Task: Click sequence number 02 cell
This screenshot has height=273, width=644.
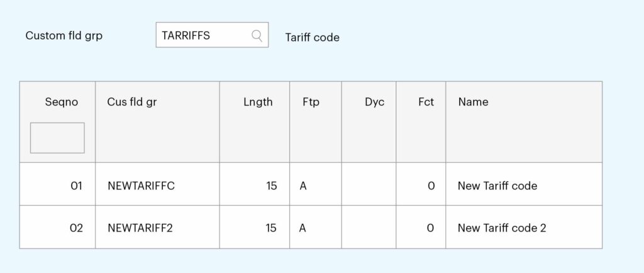Action: click(57, 227)
